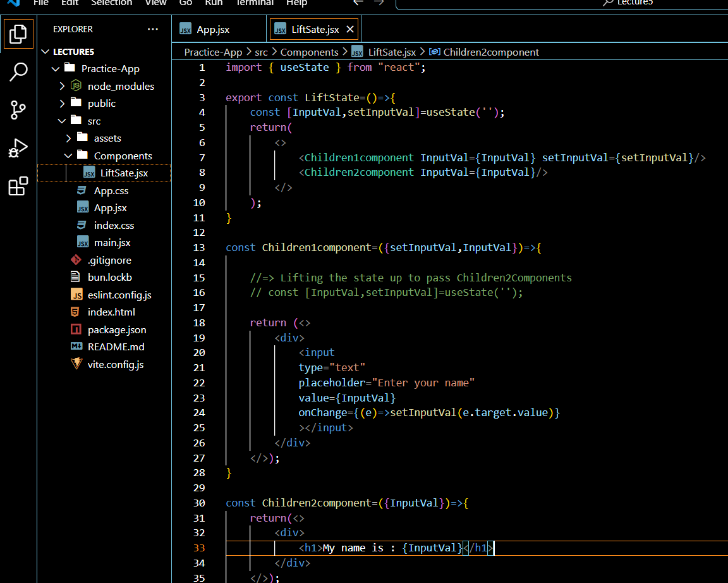This screenshot has height=583, width=728.
Task: Collapse the LECTURE5 root section
Action: click(45, 52)
